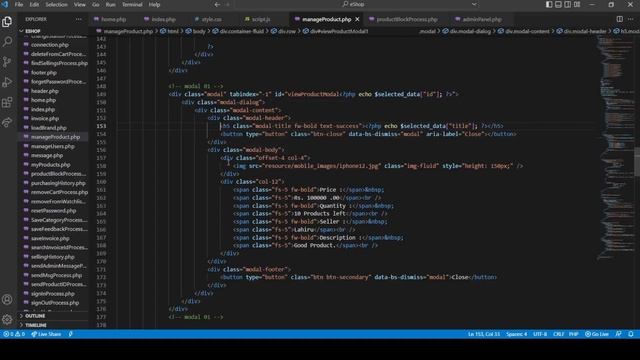Switch to the style.css tab
Screen dimensions: 640x360
point(211,19)
